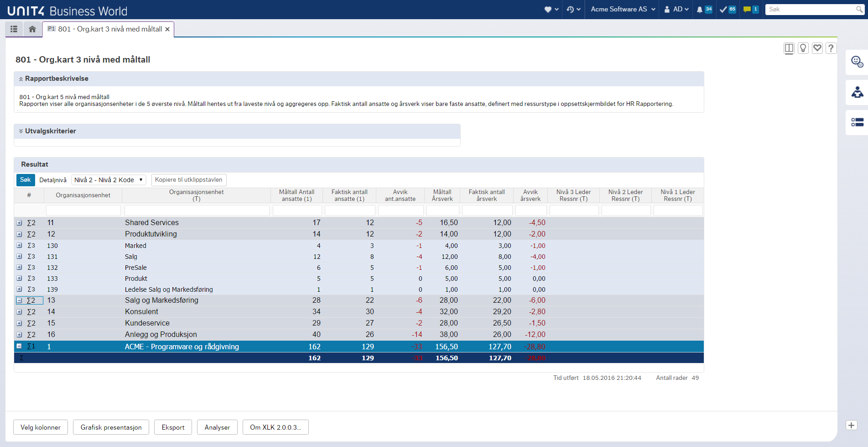
Task: Open the smiley contacts side panel icon
Action: (x=857, y=62)
